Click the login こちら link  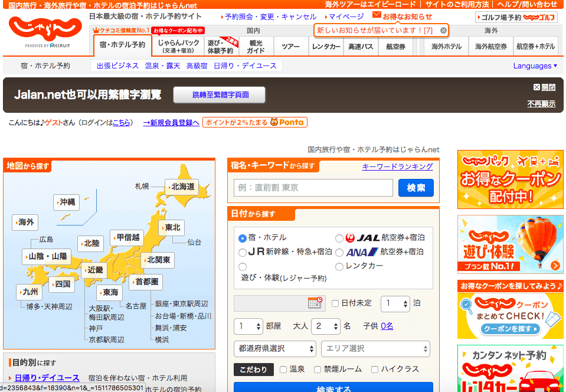click(x=122, y=123)
